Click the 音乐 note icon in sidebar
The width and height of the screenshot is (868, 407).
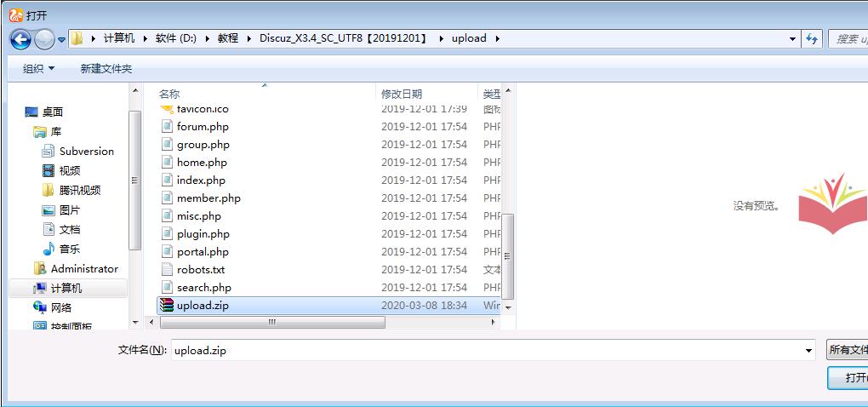coord(49,249)
